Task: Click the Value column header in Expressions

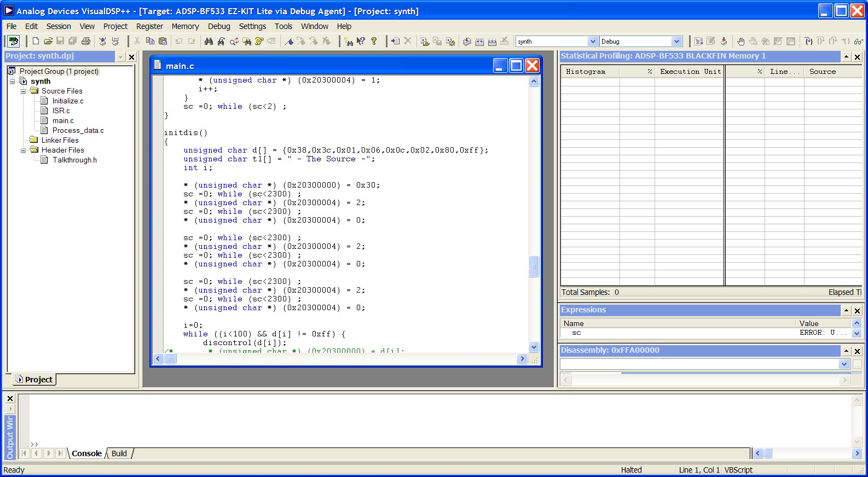Action: 824,323
